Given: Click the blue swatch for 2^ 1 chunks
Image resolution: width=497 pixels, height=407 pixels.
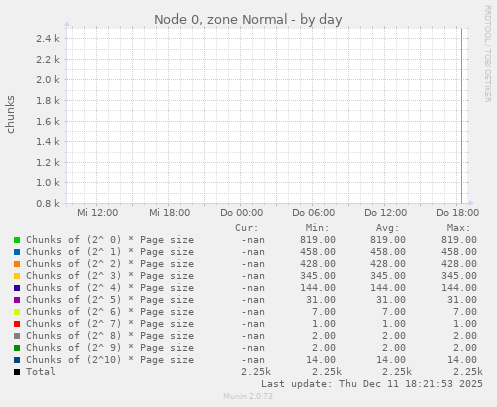Looking at the screenshot, I should click(x=17, y=252).
